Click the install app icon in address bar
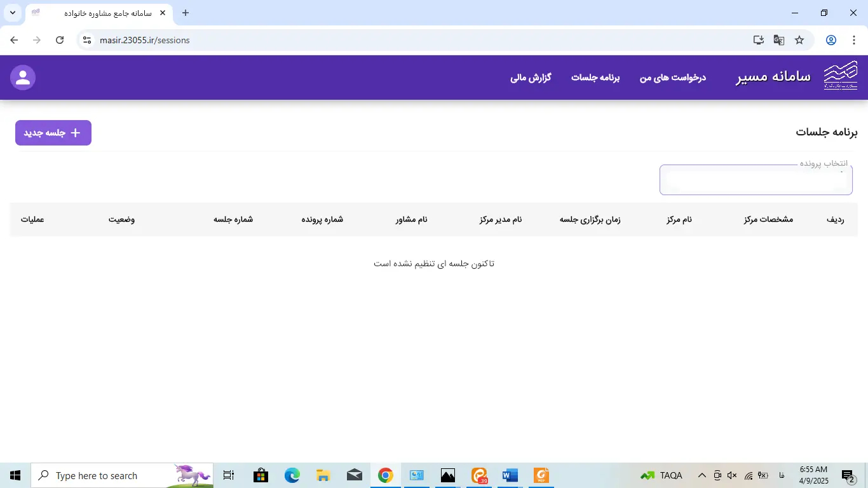The height and width of the screenshot is (488, 868). point(759,40)
